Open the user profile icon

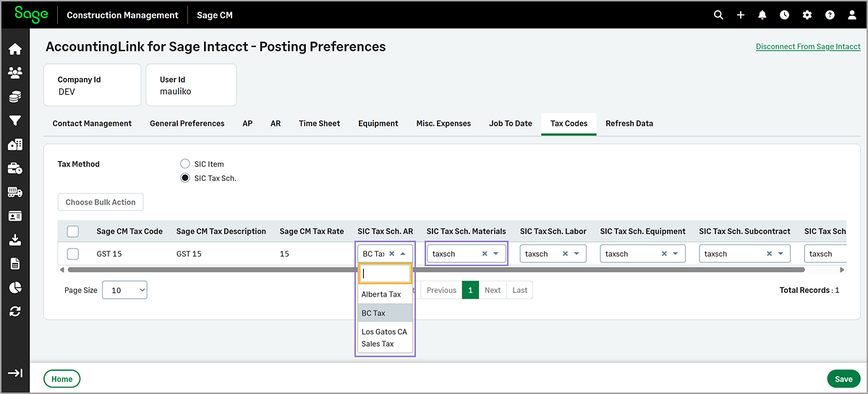point(852,14)
